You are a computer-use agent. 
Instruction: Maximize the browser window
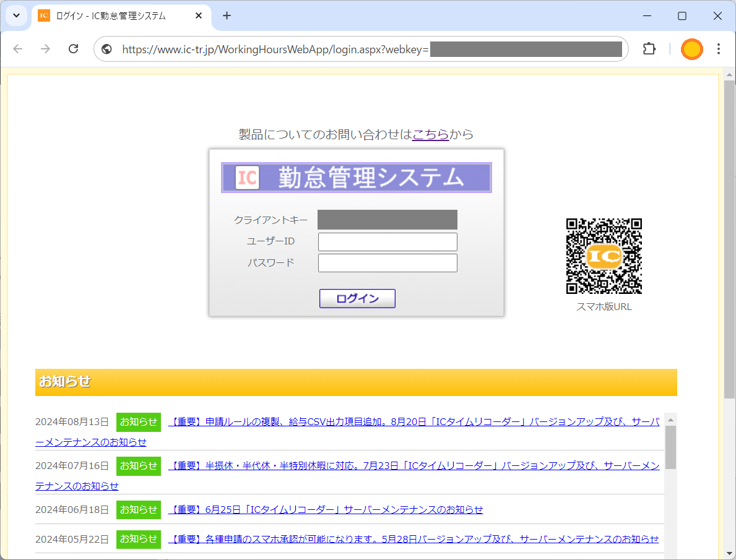682,15
